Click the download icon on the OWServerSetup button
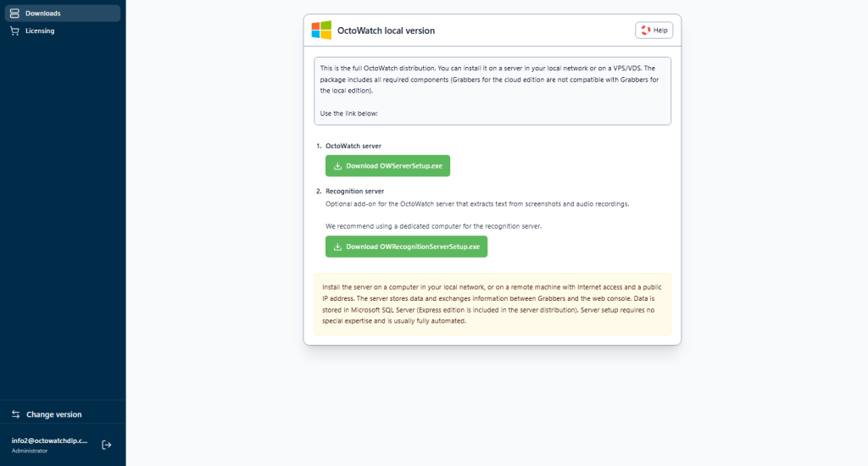Viewport: 868px width, 466px height. [x=337, y=166]
